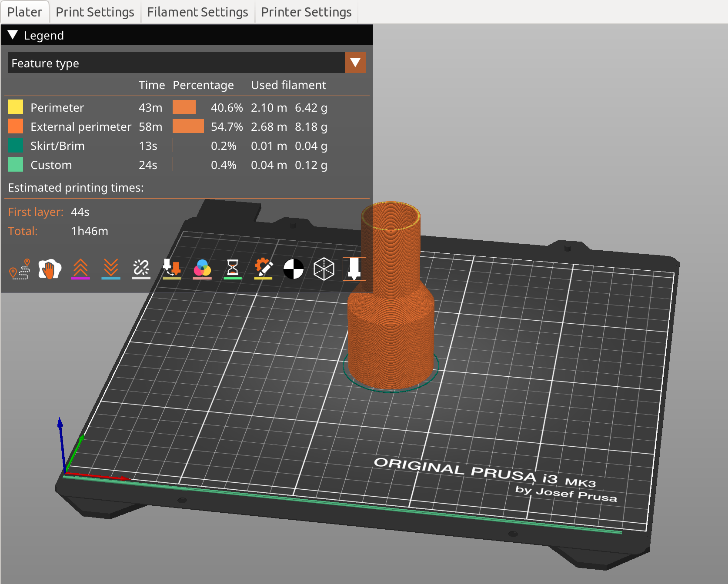The width and height of the screenshot is (728, 584).
Task: Toggle center of gravity marker
Action: 294,269
